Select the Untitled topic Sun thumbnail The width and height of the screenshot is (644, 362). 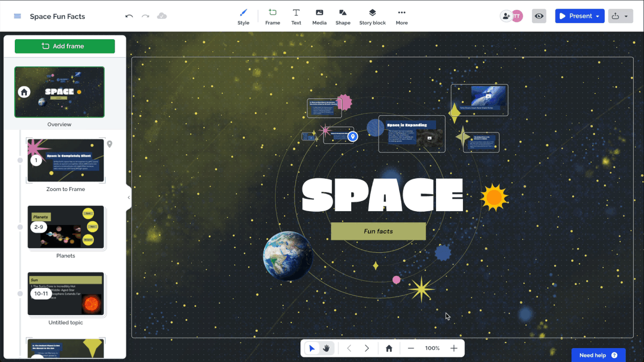coord(66,294)
